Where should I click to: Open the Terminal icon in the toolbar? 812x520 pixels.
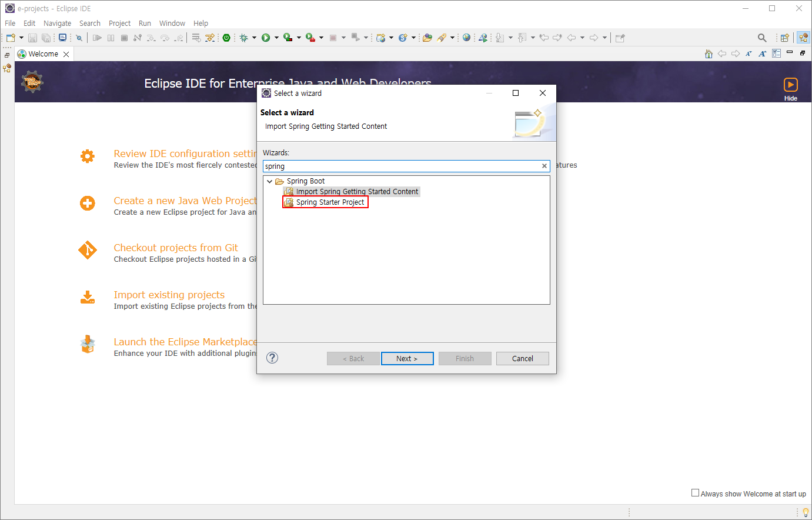[62, 38]
